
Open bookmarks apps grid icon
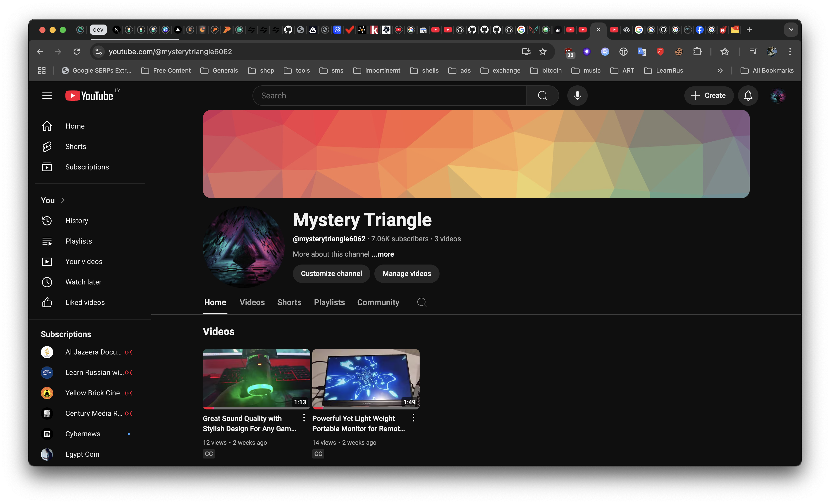tap(42, 71)
